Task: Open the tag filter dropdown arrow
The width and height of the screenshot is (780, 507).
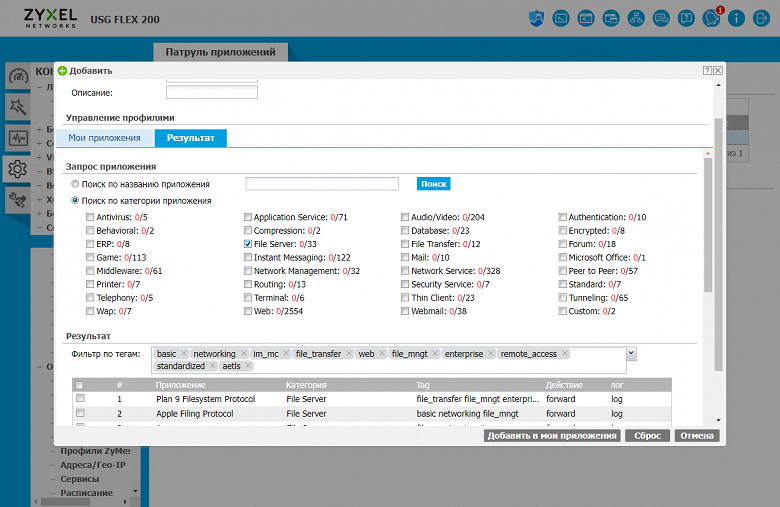Action: (x=631, y=353)
